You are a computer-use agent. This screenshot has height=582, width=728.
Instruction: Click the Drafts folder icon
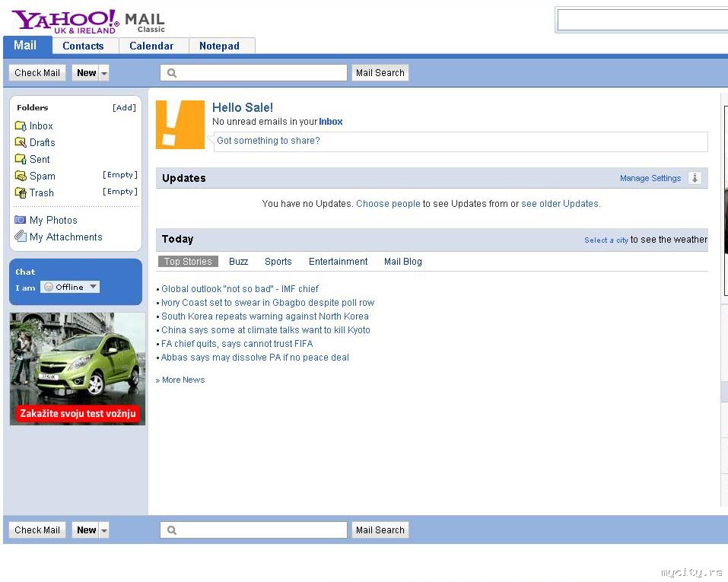click(21, 142)
